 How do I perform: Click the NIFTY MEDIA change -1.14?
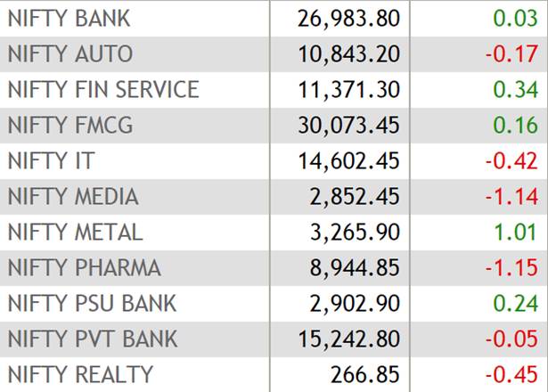click(511, 197)
